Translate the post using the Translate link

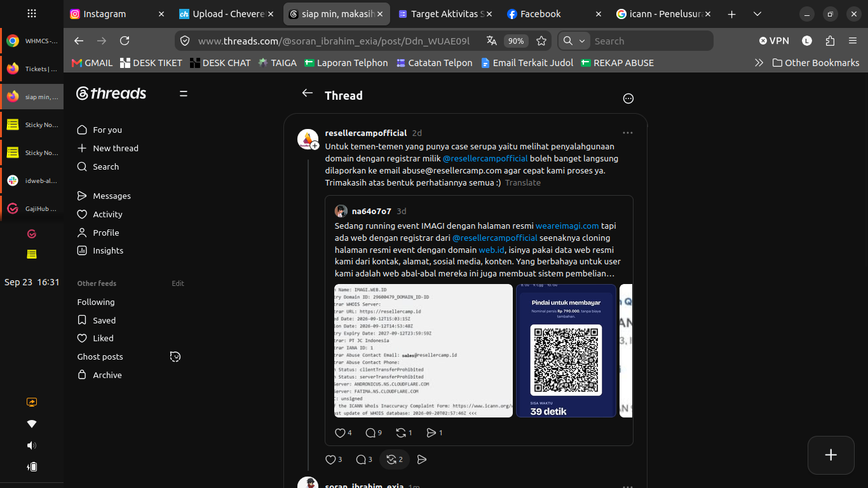pyautogui.click(x=523, y=182)
